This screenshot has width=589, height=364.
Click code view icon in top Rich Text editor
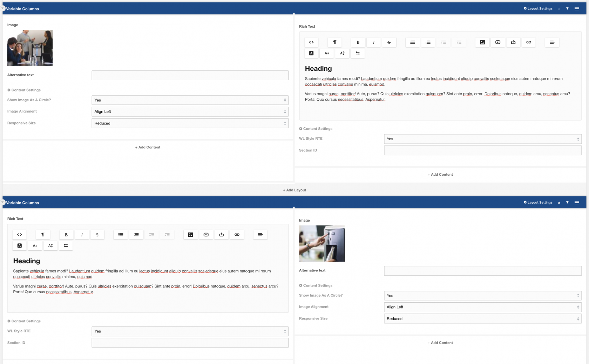click(x=311, y=42)
